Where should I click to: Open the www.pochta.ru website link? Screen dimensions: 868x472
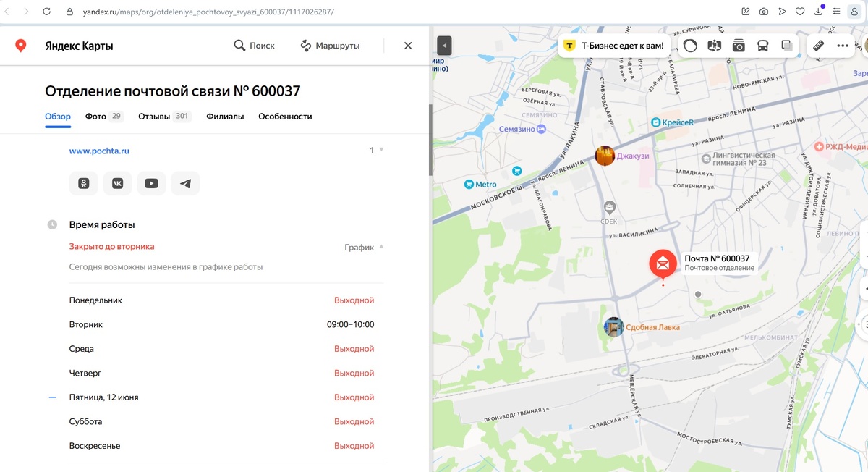click(99, 151)
